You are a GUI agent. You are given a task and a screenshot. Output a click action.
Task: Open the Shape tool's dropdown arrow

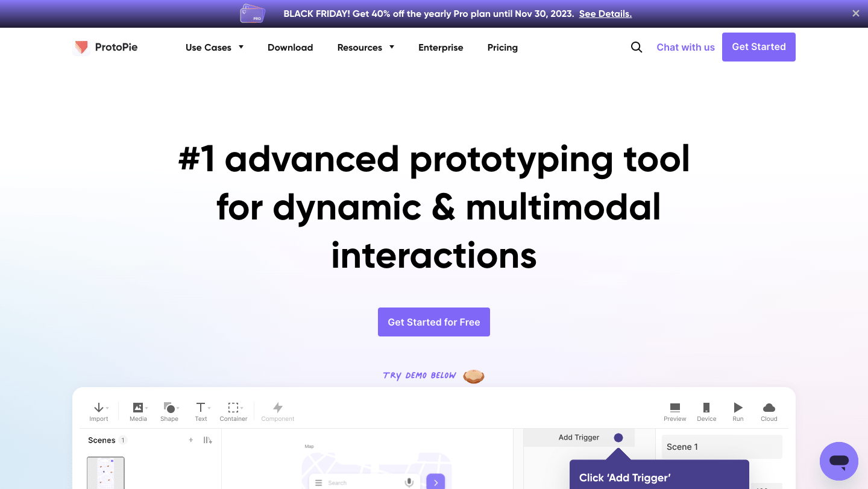point(178,407)
